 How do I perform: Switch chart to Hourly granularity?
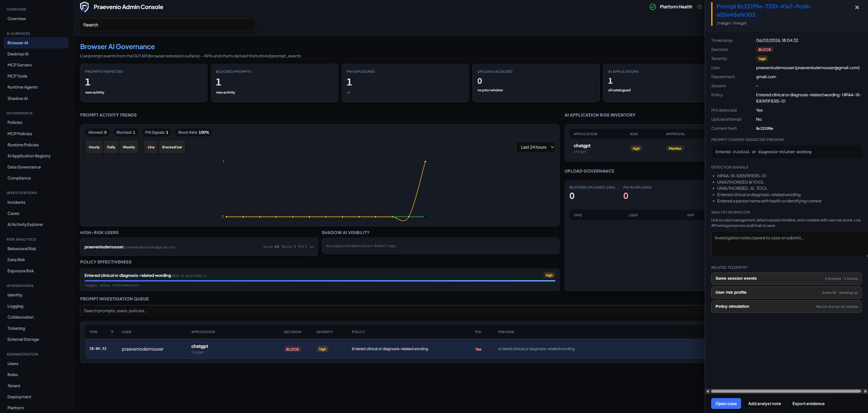[94, 147]
